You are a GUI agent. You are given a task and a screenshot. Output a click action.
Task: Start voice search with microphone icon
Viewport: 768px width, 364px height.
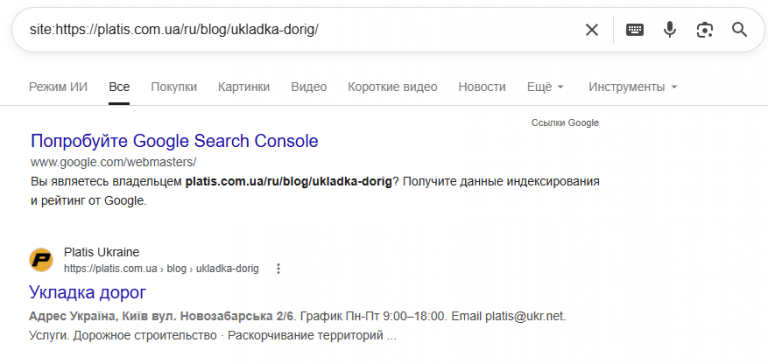click(x=670, y=30)
